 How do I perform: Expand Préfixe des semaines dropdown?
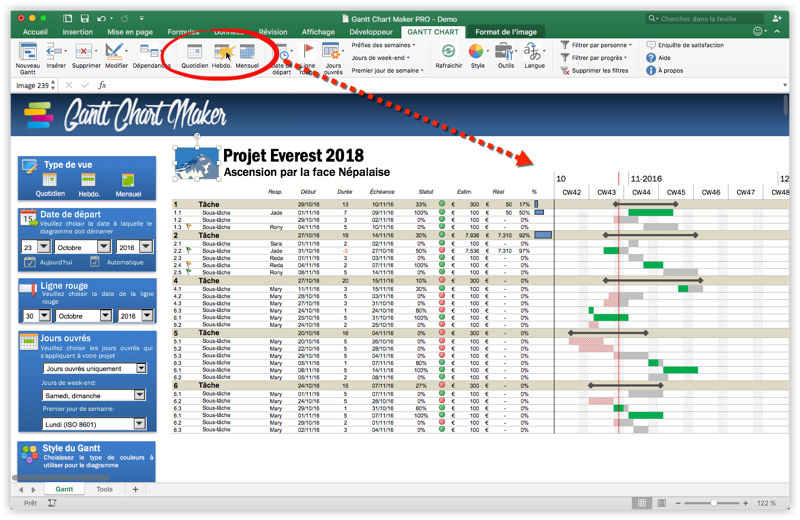point(383,45)
